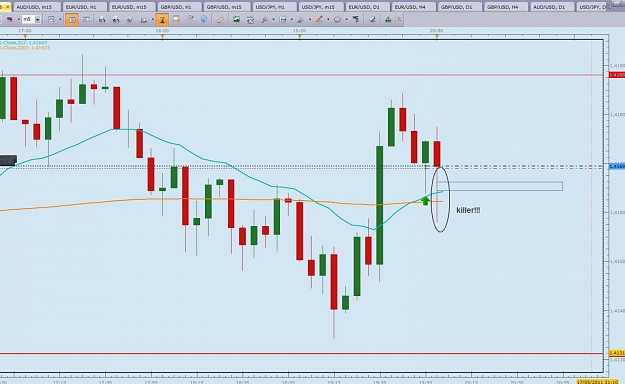
Task: Expand the trend line tool dropdown
Action: (x=328, y=19)
